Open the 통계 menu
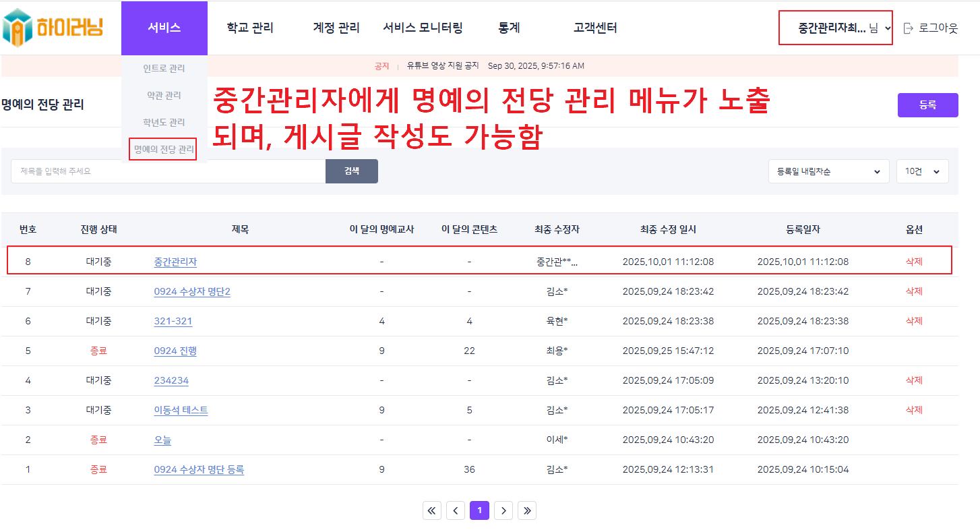The height and width of the screenshot is (530, 980). [x=509, y=28]
